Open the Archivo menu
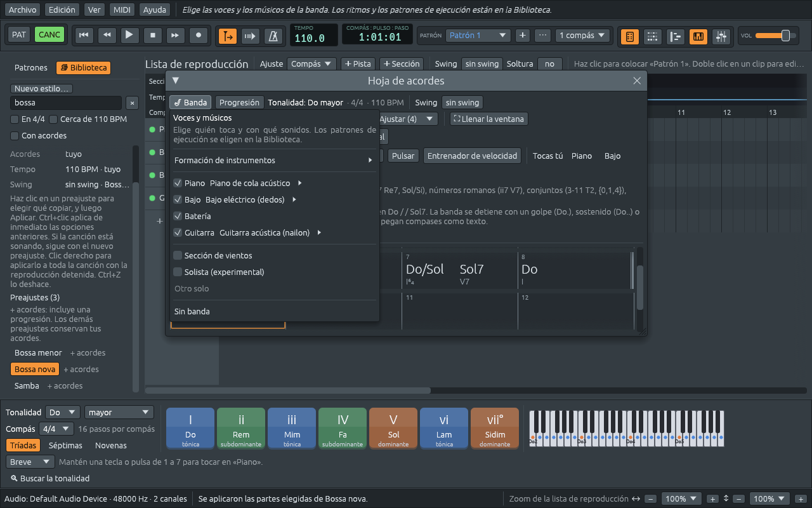812x508 pixels. (x=23, y=10)
